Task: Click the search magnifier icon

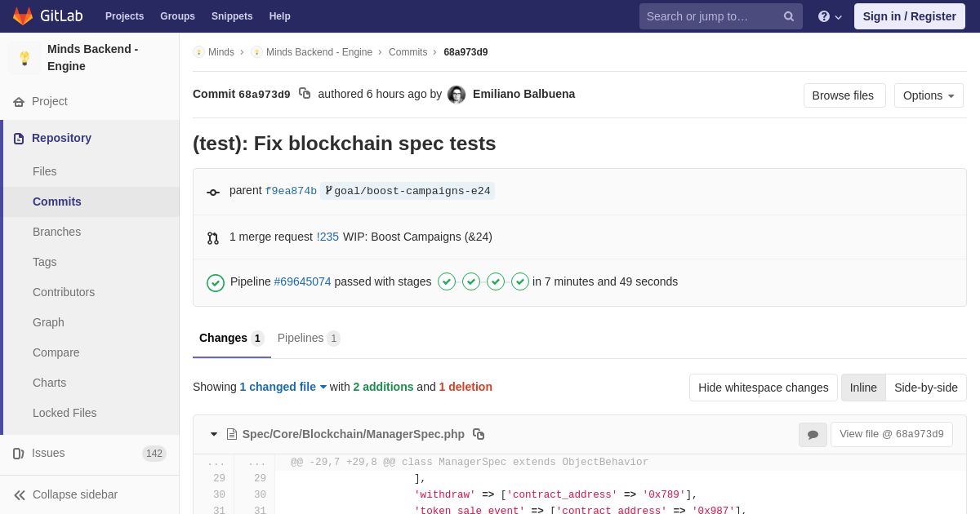Action: 789,16
